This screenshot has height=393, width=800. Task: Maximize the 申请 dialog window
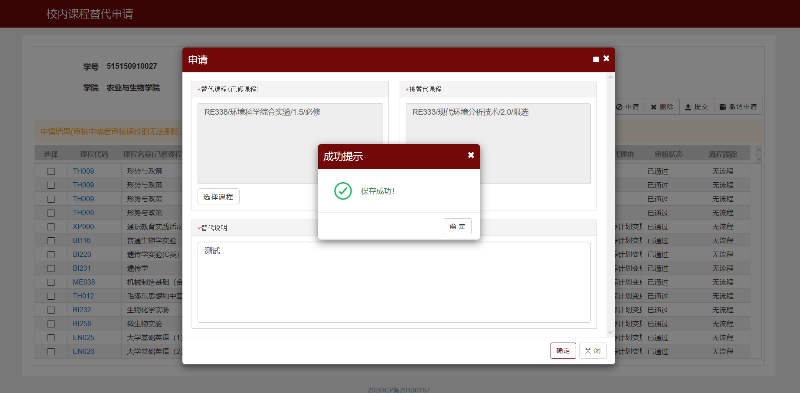coord(596,59)
